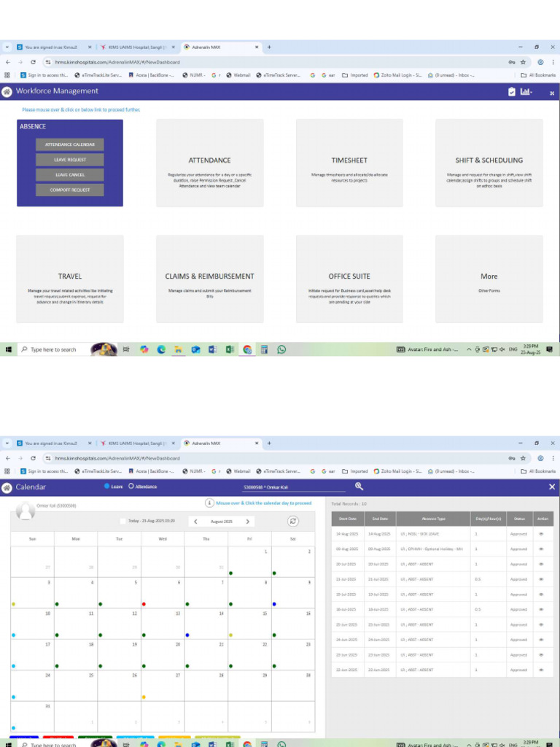Open WhatsApp from Workforce Management screen taskbar
Image resolution: width=560 pixels, height=747 pixels.
(281, 349)
